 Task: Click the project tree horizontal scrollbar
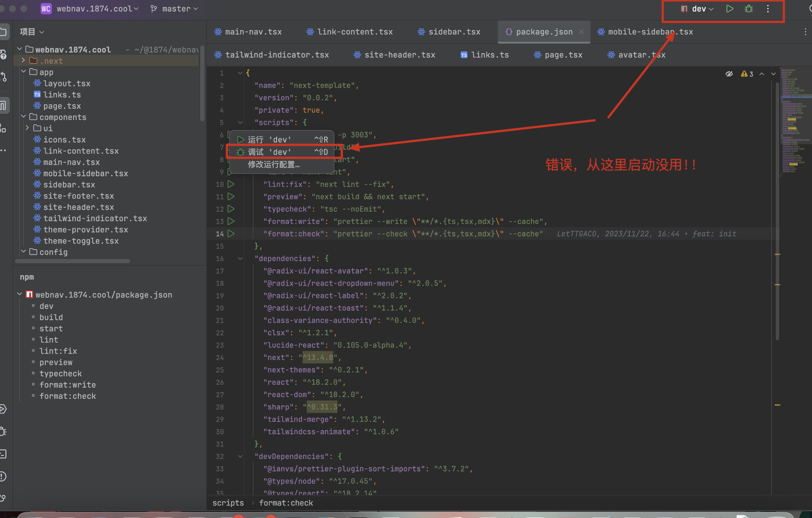73,261
